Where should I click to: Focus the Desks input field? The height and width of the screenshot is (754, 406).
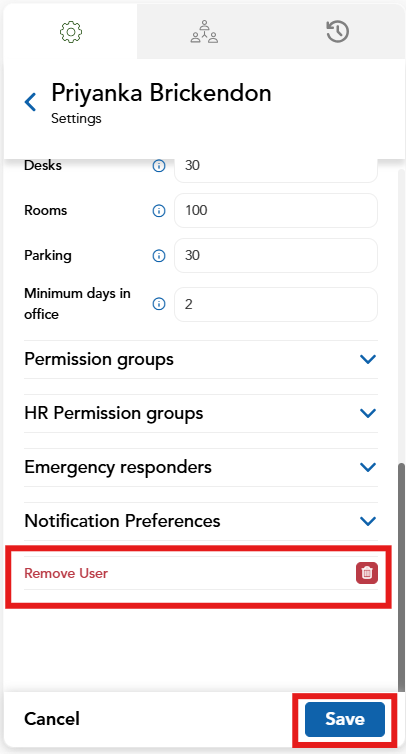click(276, 166)
